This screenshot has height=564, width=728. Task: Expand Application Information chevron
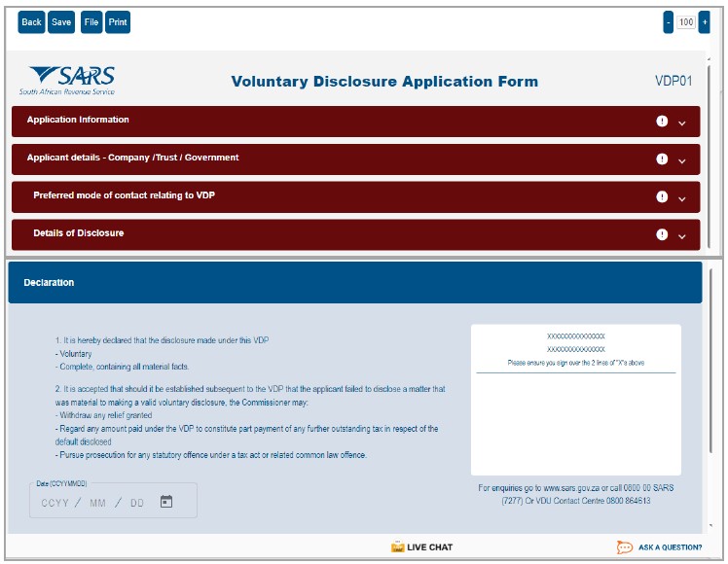click(x=682, y=123)
